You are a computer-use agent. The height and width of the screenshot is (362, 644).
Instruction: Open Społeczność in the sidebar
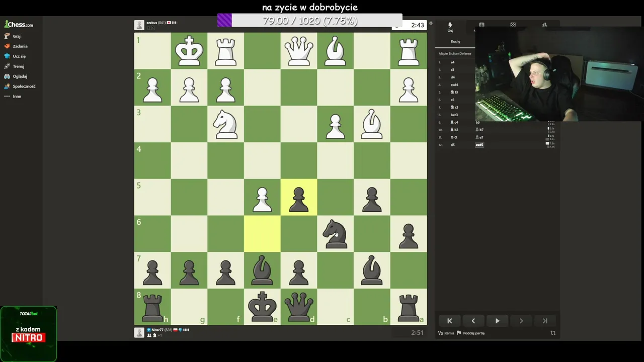click(x=20, y=86)
